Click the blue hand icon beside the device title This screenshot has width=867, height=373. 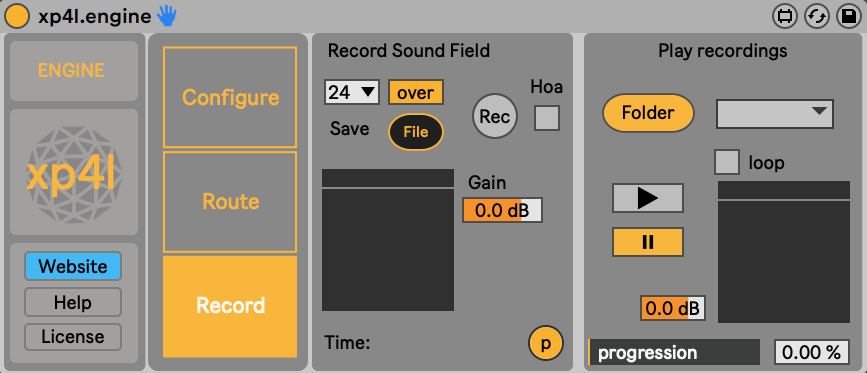165,17
